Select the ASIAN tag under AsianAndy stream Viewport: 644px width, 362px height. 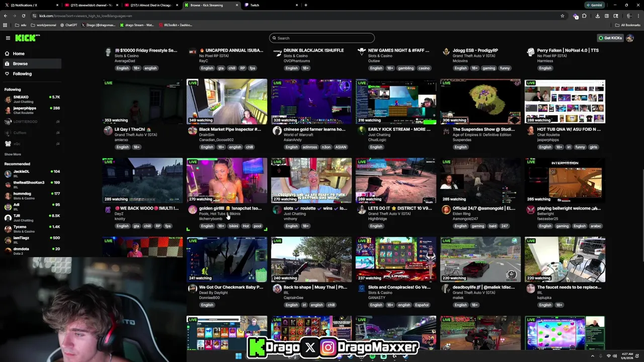click(x=341, y=147)
